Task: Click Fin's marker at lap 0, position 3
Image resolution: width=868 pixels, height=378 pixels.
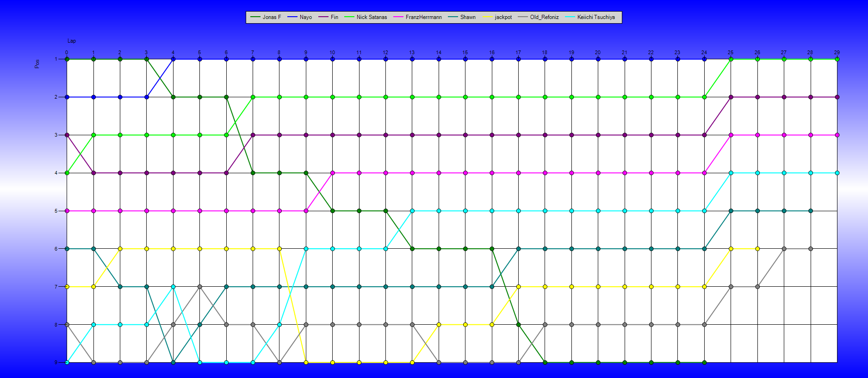Action: point(67,135)
